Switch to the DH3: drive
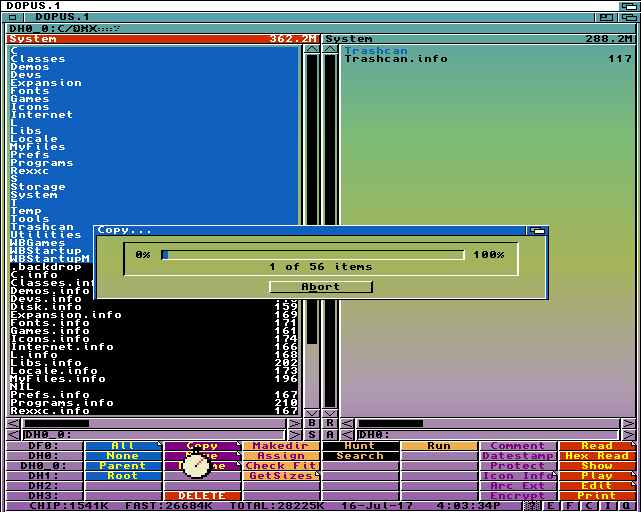Screen dimensions: 641x512 (x=44, y=496)
